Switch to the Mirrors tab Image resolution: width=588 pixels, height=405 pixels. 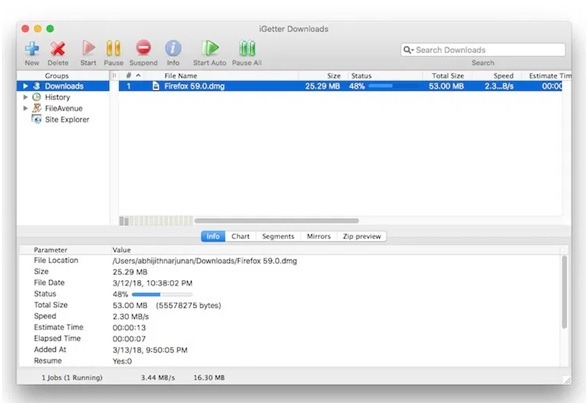click(319, 236)
